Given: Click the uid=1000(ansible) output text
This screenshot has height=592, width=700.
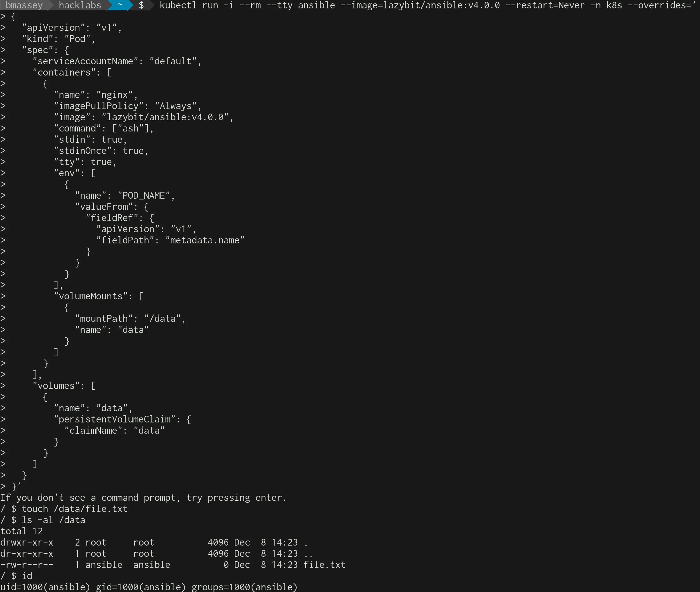Looking at the screenshot, I should (45, 587).
